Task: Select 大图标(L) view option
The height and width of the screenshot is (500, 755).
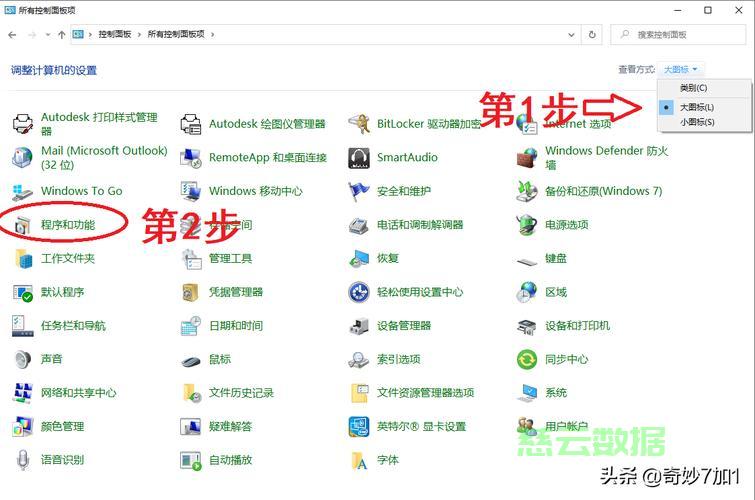Action: click(x=696, y=106)
